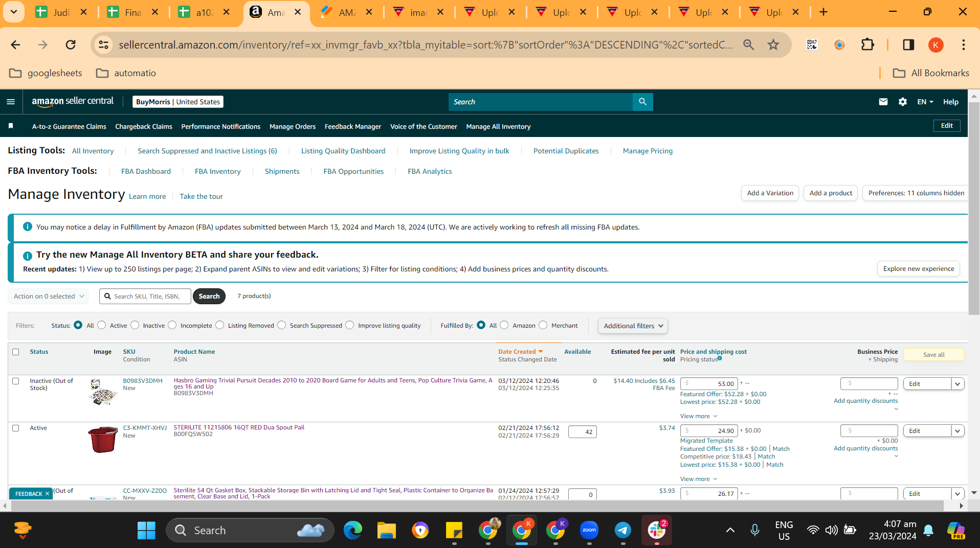Open the EN language dropdown
The width and height of the screenshot is (980, 548).
925,102
